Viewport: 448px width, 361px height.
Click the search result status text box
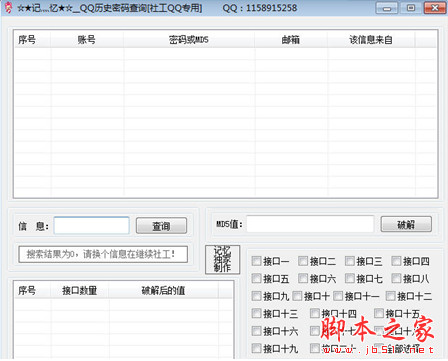(x=103, y=254)
